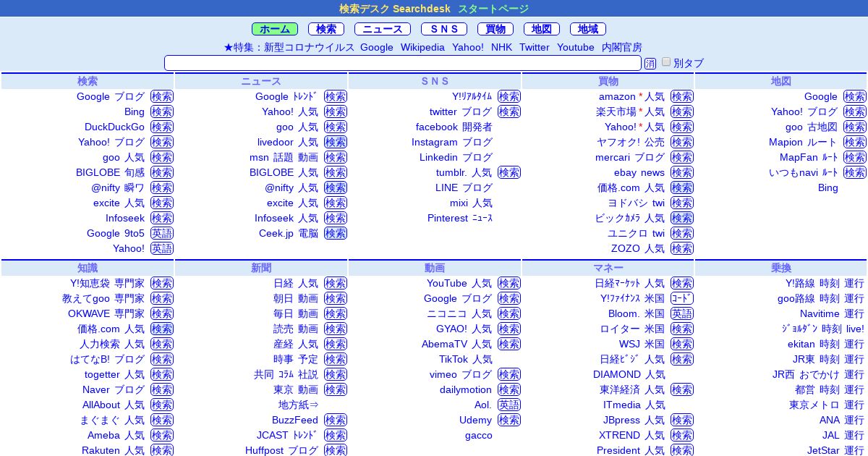This screenshot has width=868, height=456.
Task: Click 検索 button for 楽天市場 人気
Action: [682, 111]
